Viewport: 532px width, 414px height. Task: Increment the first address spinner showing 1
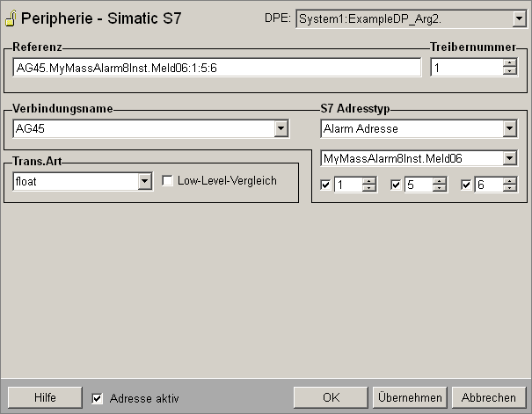pos(369,180)
